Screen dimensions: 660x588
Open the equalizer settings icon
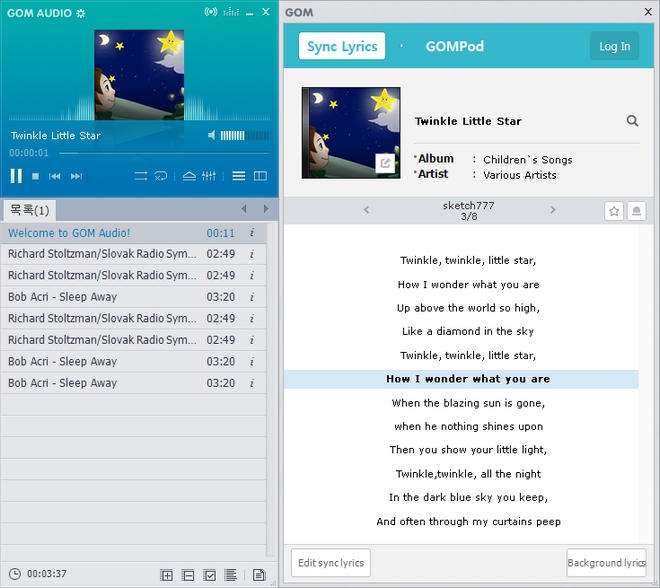coord(209,176)
